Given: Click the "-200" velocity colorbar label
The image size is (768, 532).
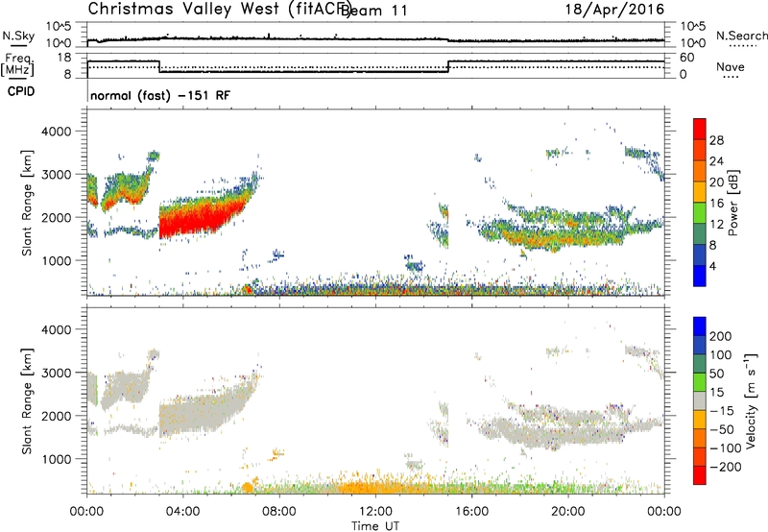Looking at the screenshot, I should tap(725, 467).
